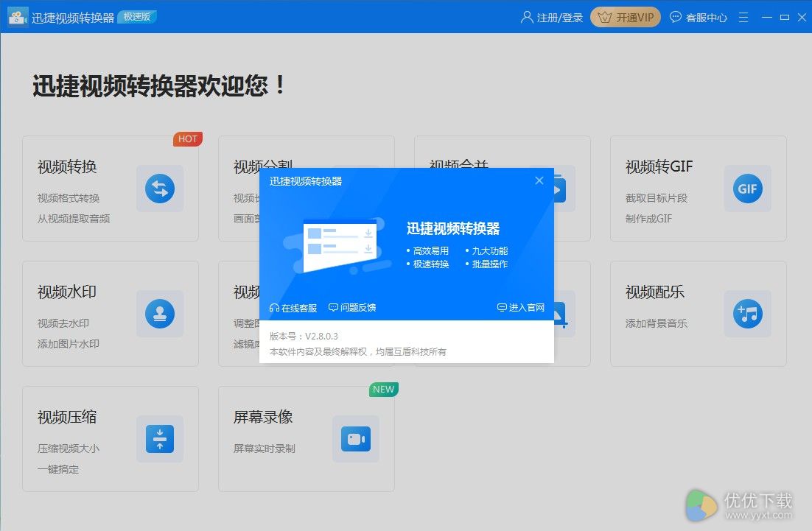The image size is (812, 531).
Task: Click the VIP crown icon
Action: click(x=604, y=18)
